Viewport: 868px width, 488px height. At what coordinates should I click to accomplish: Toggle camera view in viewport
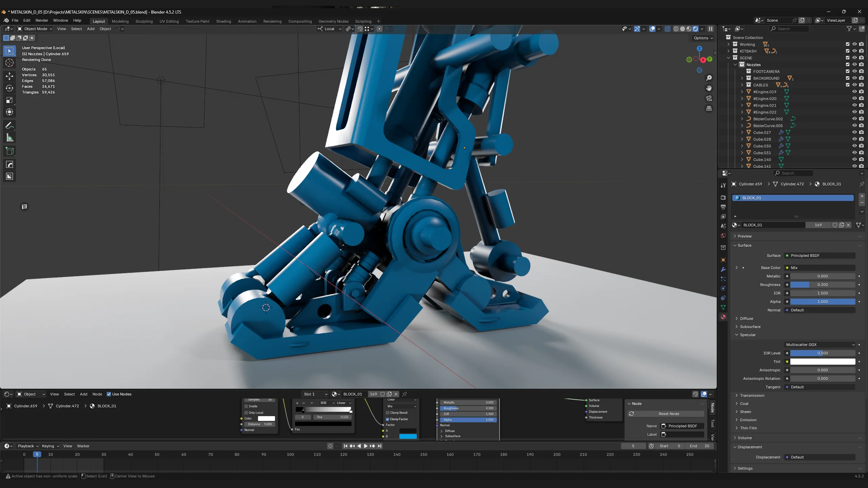tap(709, 98)
